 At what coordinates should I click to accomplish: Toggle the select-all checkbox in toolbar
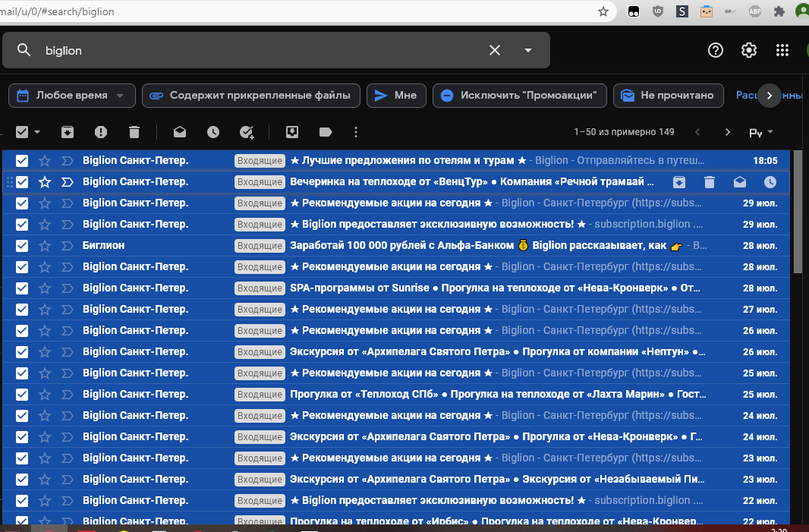(22, 132)
